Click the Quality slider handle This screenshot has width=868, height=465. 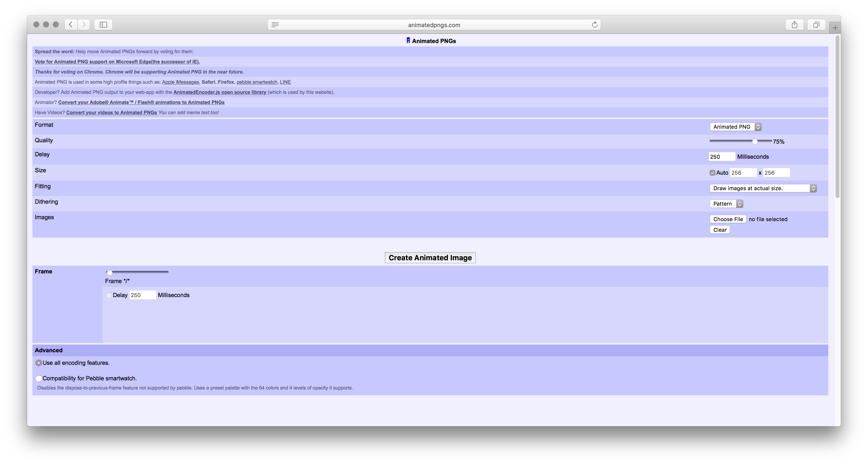(x=755, y=142)
